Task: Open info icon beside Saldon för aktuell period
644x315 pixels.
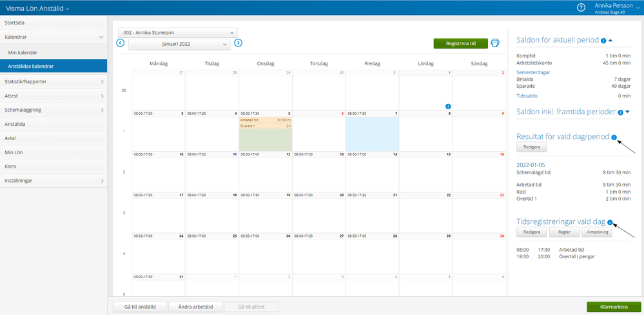Action: (x=603, y=41)
